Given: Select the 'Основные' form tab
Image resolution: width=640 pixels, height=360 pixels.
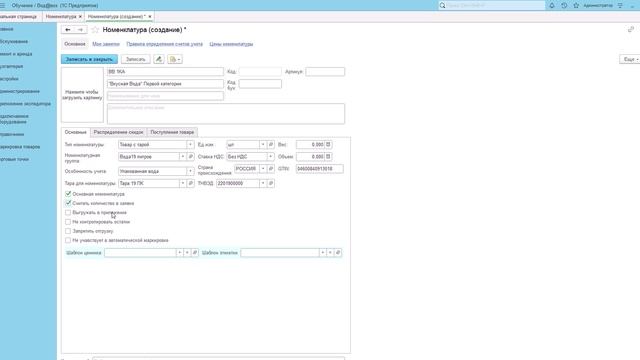Looking at the screenshot, I should coord(76,132).
